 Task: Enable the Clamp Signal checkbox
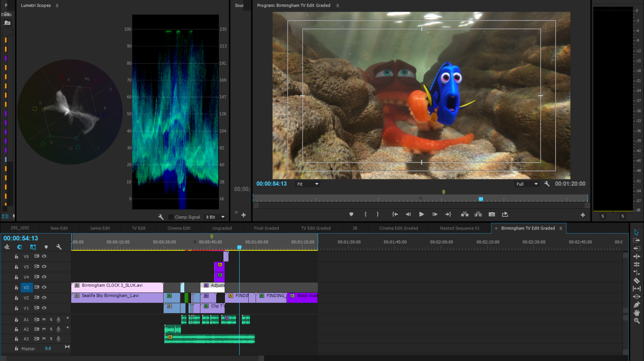[x=171, y=217]
